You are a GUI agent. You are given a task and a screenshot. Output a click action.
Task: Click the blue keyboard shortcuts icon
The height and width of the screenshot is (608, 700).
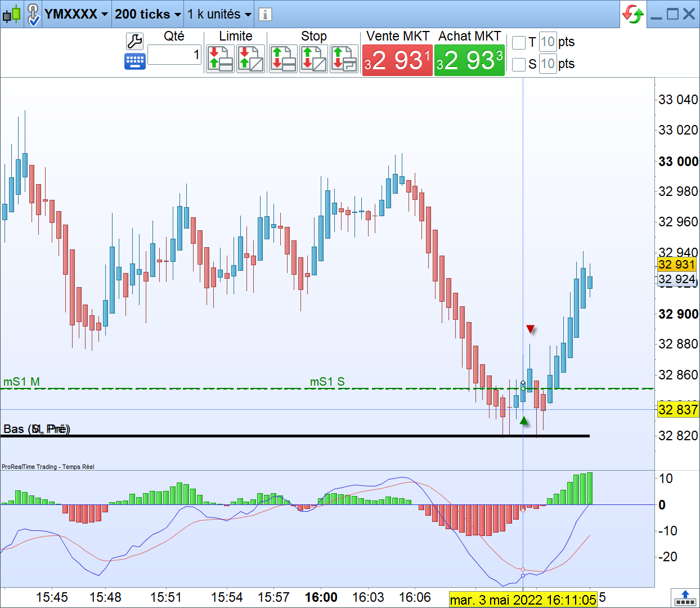[135, 61]
